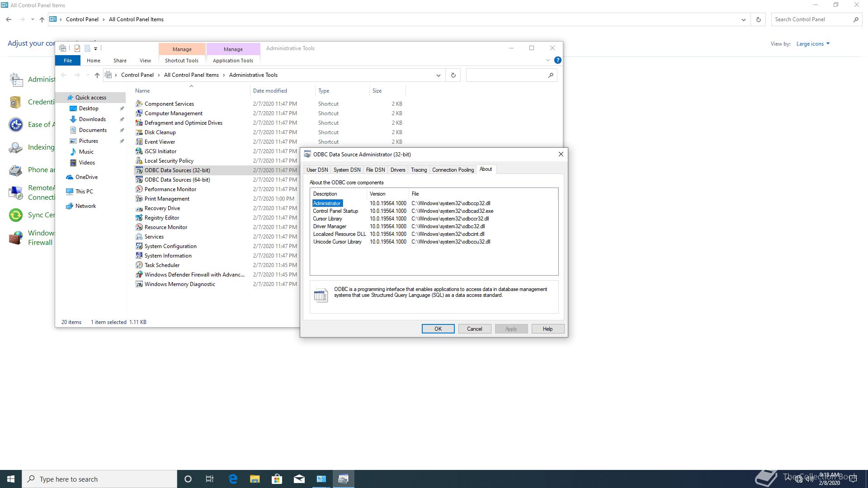Switch to System DSN tab
This screenshot has width=868, height=488.
coord(347,170)
